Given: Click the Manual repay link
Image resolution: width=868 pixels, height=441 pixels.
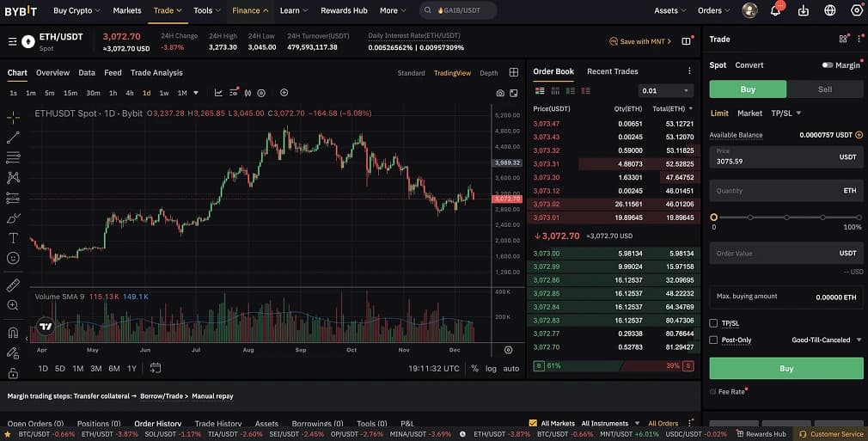Looking at the screenshot, I should (212, 396).
